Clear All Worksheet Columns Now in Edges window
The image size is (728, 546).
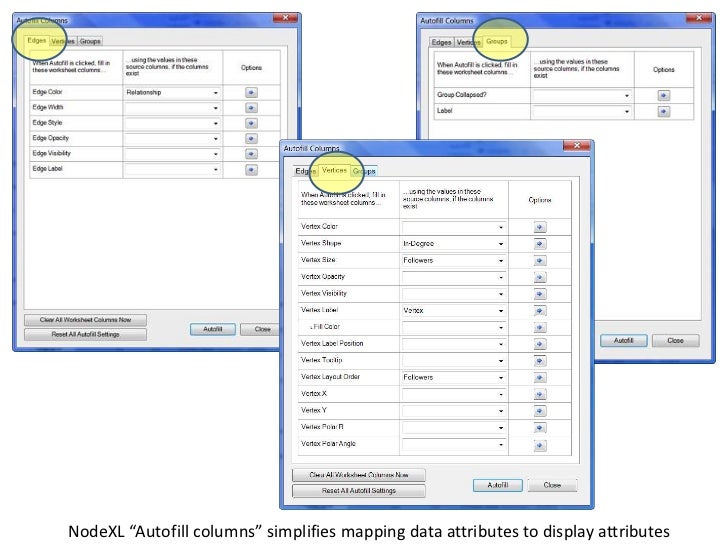click(x=85, y=320)
